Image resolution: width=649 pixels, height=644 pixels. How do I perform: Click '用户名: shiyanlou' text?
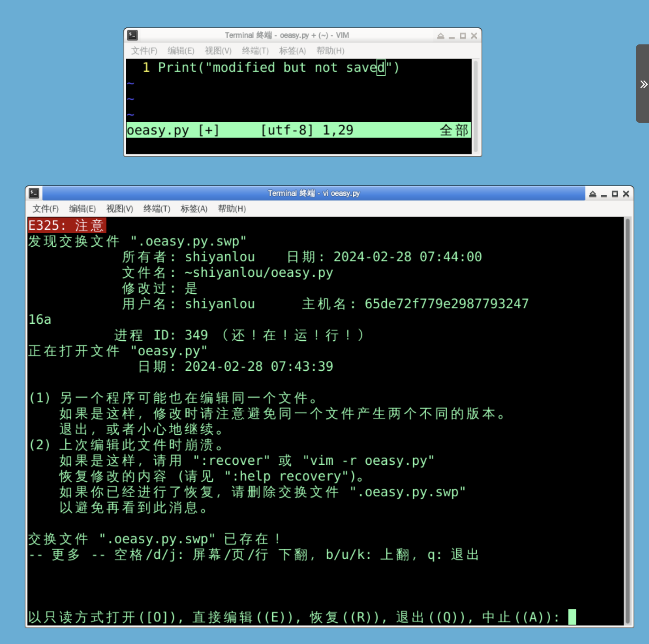click(188, 304)
